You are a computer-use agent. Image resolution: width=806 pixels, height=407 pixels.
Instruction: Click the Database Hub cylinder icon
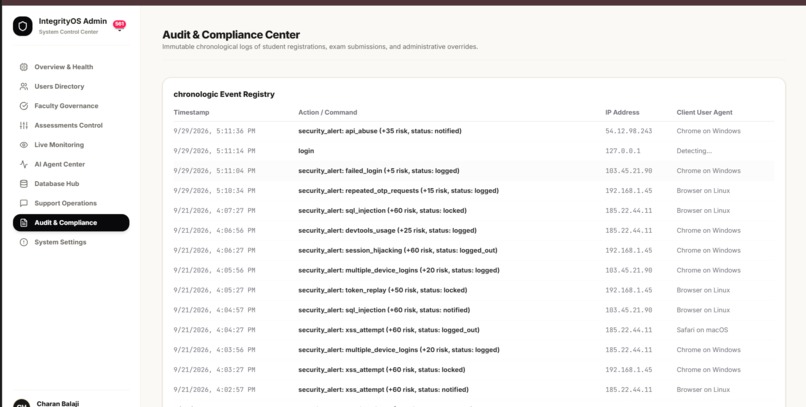pos(24,183)
